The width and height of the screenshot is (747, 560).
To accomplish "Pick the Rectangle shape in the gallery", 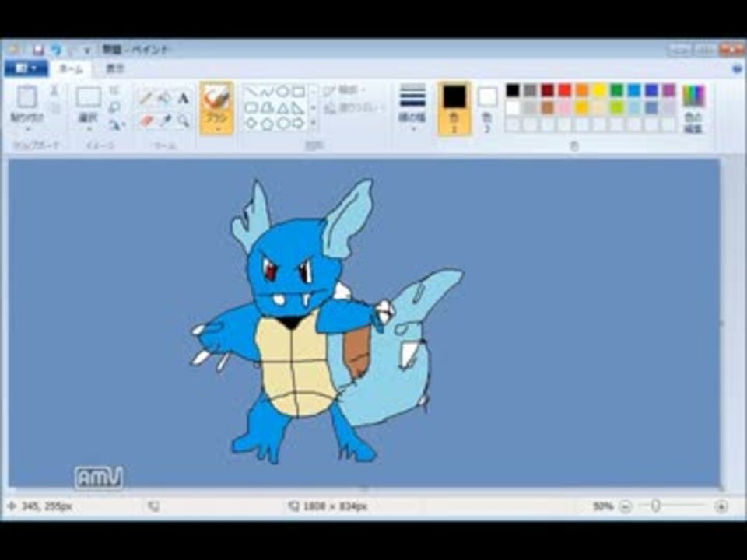I will point(298,91).
